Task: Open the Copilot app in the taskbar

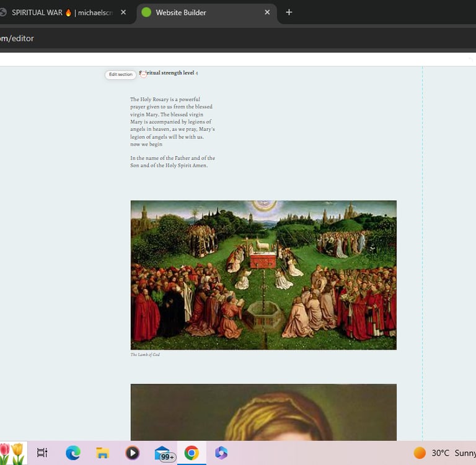Action: [x=221, y=453]
